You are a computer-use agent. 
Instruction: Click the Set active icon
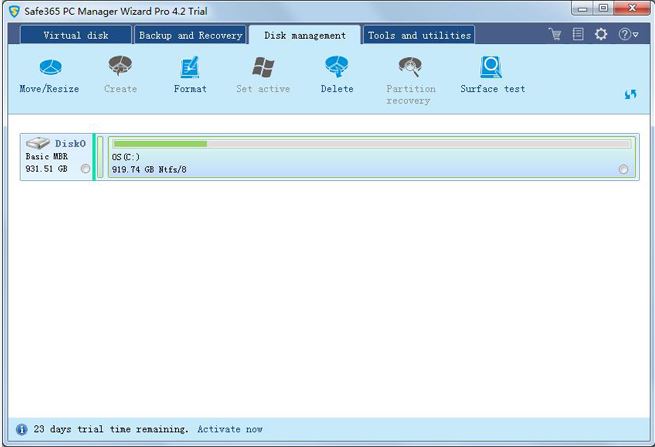pos(263,75)
